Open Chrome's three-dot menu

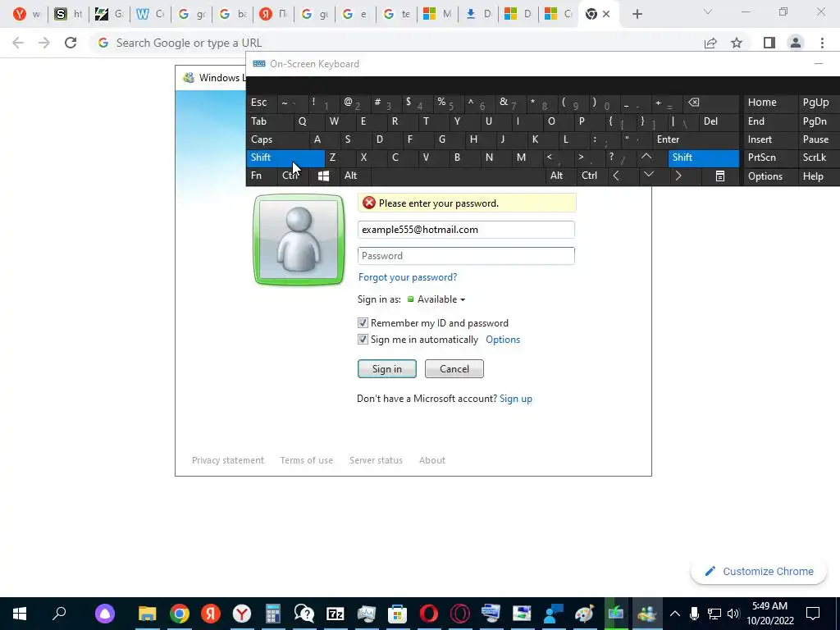pyautogui.click(x=822, y=43)
